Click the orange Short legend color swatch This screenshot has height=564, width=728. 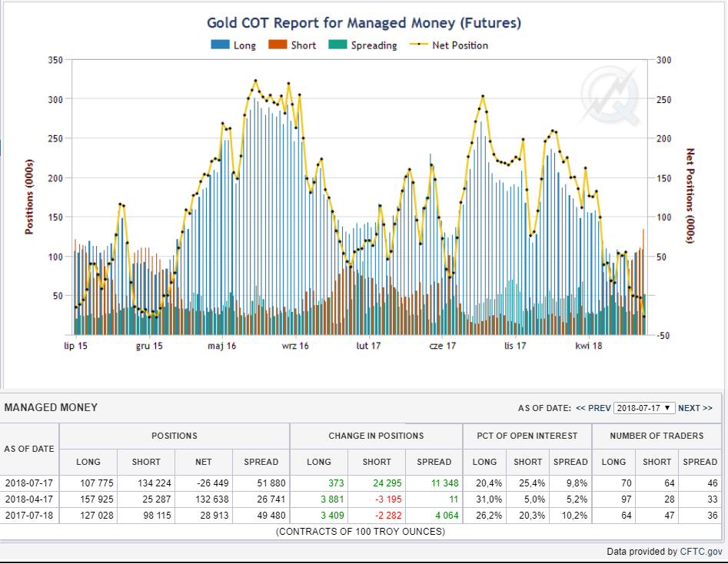pyautogui.click(x=278, y=45)
